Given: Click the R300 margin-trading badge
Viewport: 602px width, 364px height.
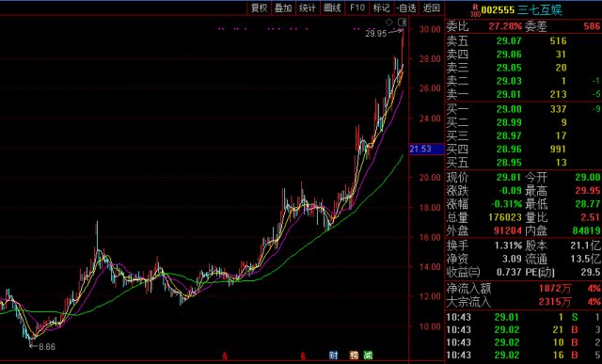Looking at the screenshot, I should click(x=475, y=10).
